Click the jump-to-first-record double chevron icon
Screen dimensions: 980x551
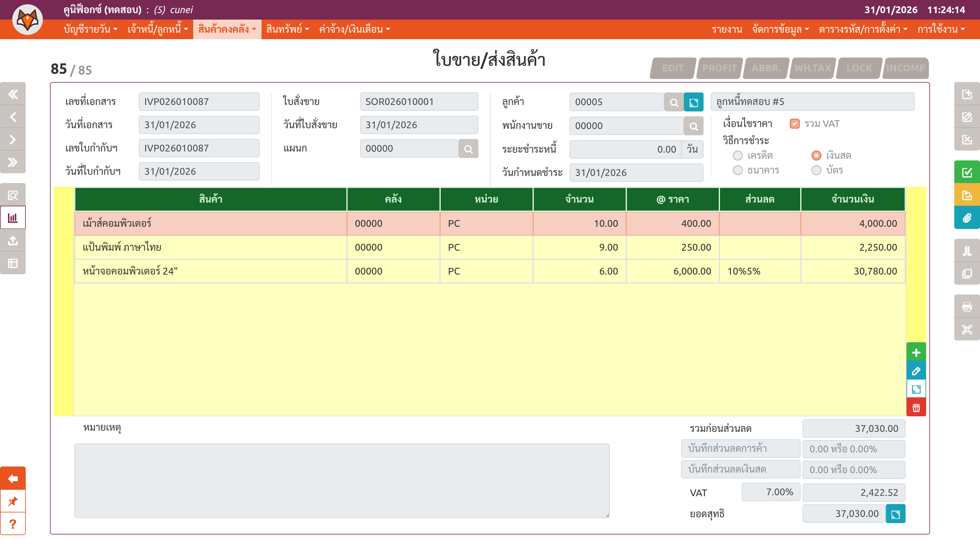tap(13, 94)
